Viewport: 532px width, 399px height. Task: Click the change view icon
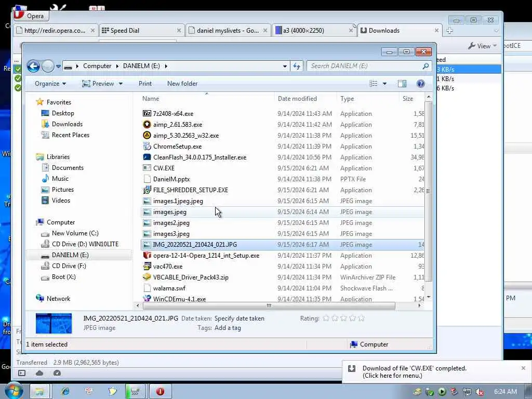[x=373, y=84]
